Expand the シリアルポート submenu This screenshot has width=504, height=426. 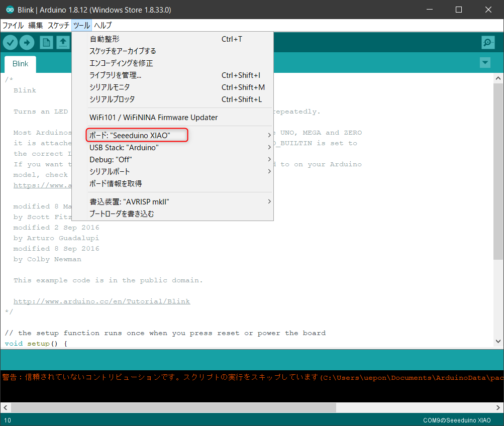click(180, 172)
